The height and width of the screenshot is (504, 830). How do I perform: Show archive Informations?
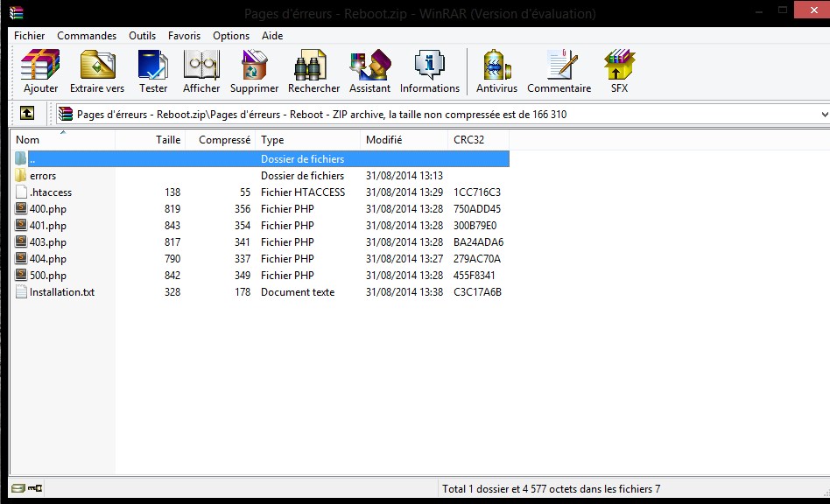(429, 65)
